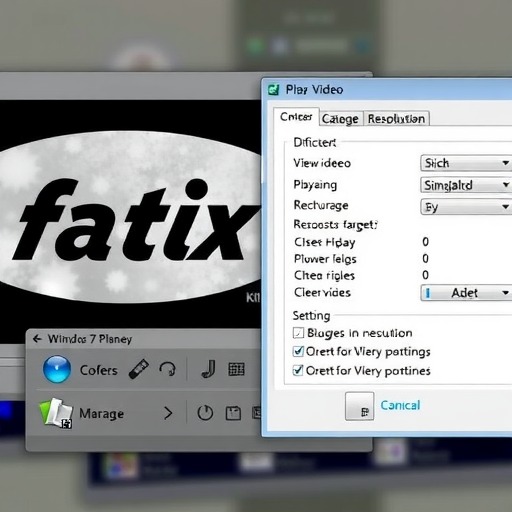The image size is (512, 512).
Task: Click the blue orb icon beside Cofers
Action: coord(57,369)
